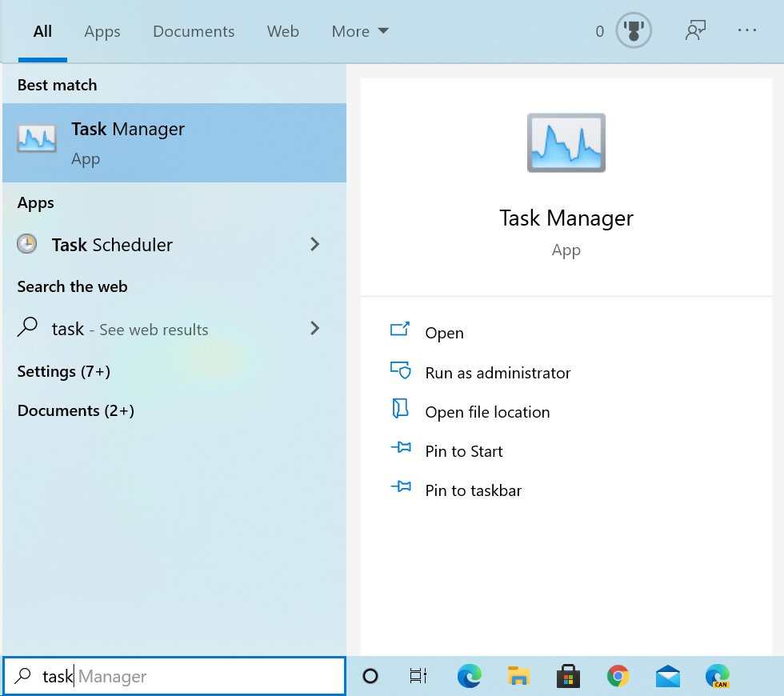Expand the web results chevron
Viewport: 784px width, 696px height.
(314, 329)
